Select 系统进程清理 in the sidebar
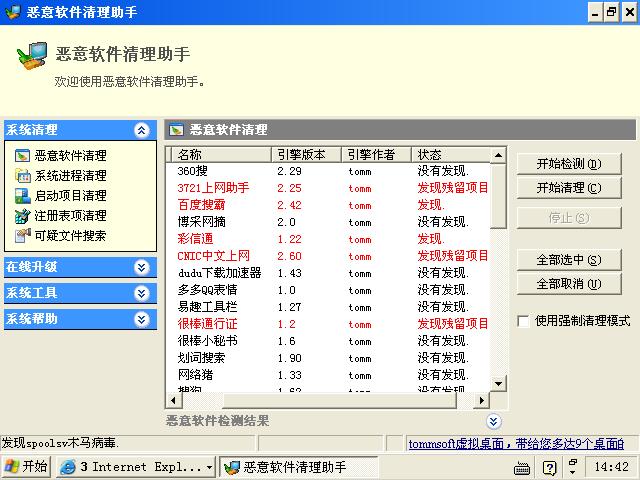The image size is (640, 480). point(70,176)
